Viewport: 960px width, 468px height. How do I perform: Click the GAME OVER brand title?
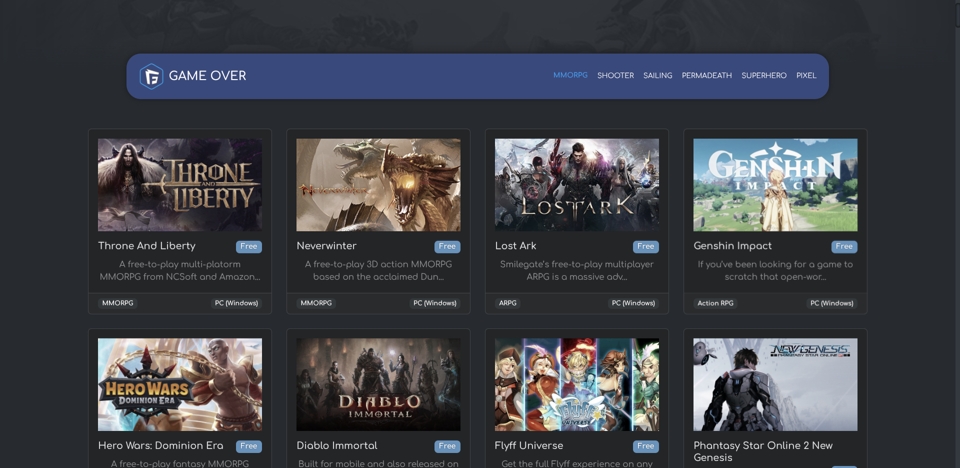208,76
